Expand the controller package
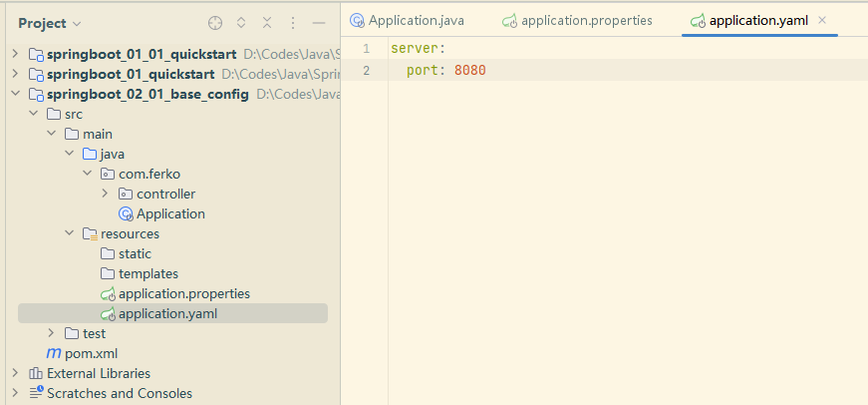Viewport: 868px width, 405px height. coord(105,194)
